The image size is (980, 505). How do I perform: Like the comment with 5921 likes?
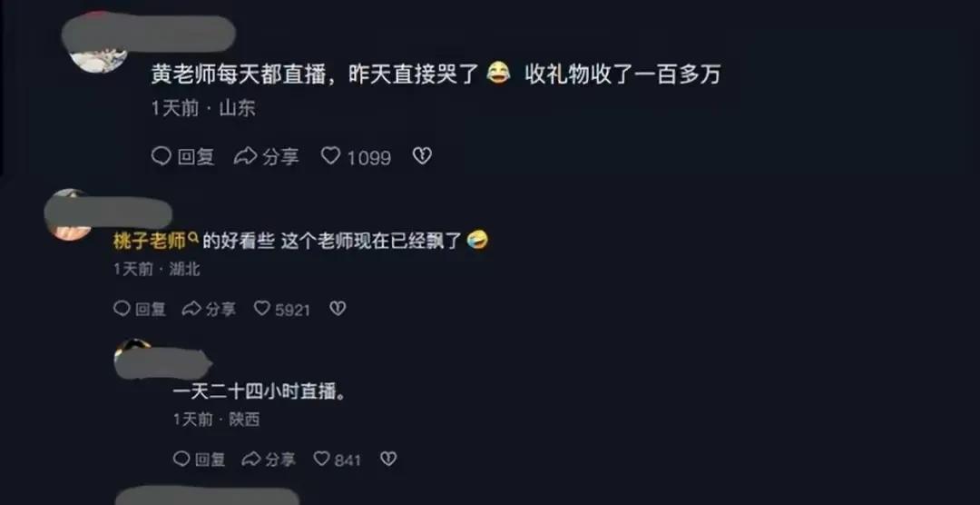click(282, 309)
